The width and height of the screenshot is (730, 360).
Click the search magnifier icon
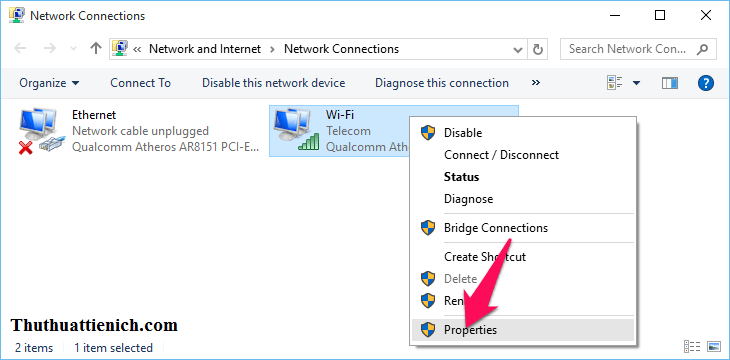[x=702, y=49]
